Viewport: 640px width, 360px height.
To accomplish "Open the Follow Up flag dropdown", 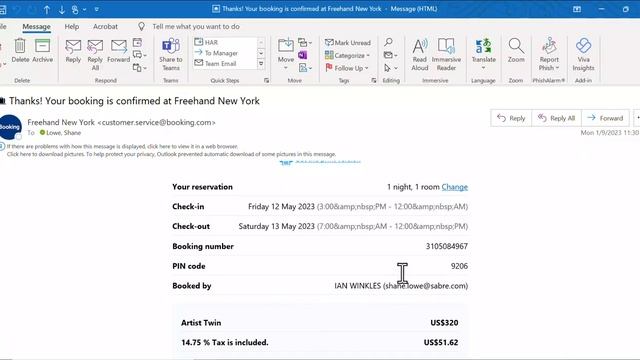I will 347,68.
